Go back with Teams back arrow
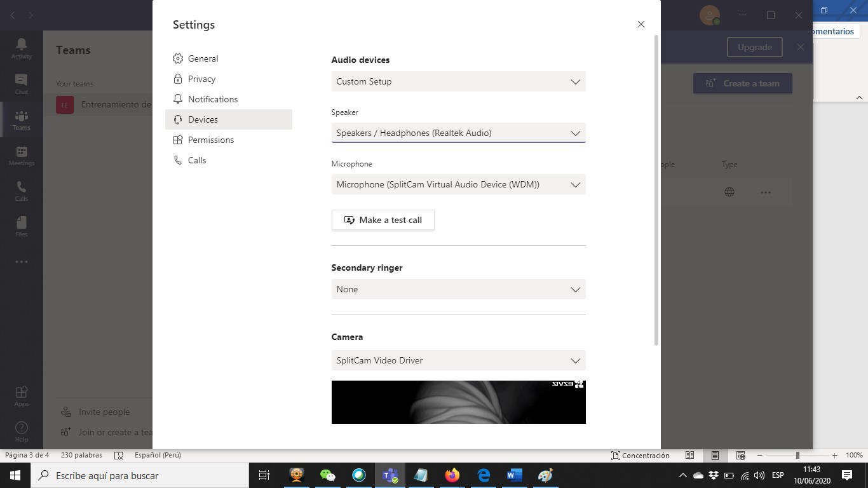The image size is (868, 488). click(13, 15)
